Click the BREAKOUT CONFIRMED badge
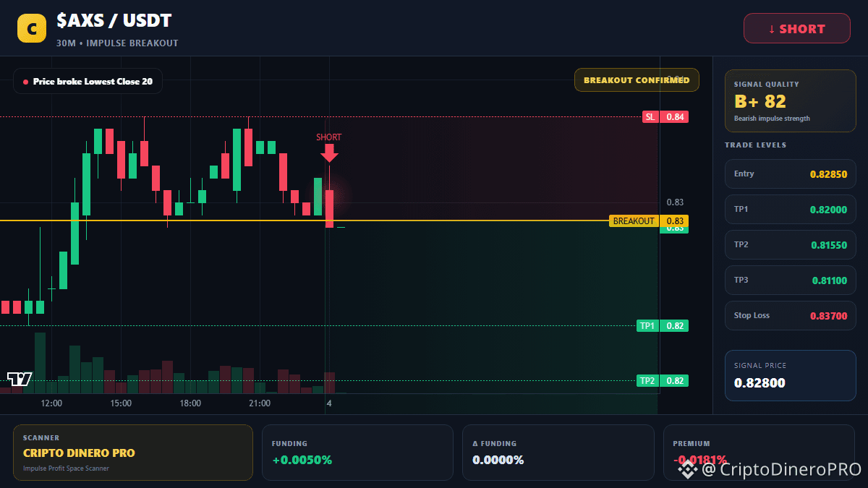Viewport: 868px width, 488px height. [x=637, y=80]
